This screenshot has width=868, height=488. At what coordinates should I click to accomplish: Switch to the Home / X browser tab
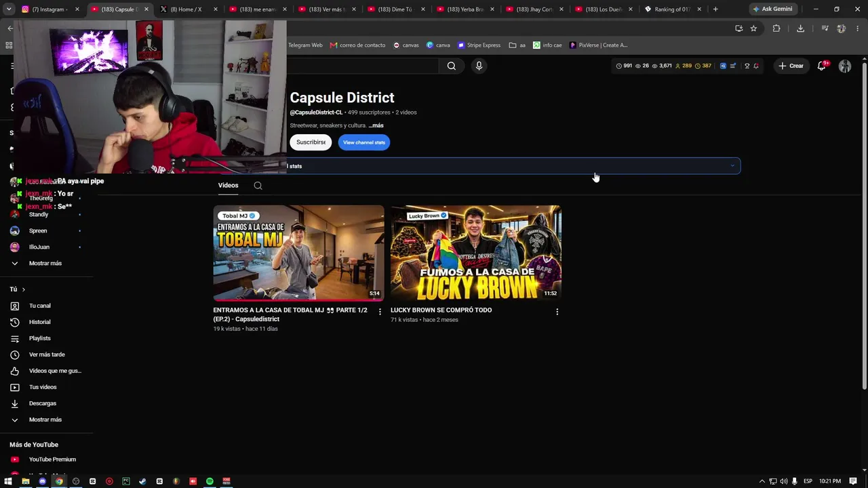click(x=188, y=9)
